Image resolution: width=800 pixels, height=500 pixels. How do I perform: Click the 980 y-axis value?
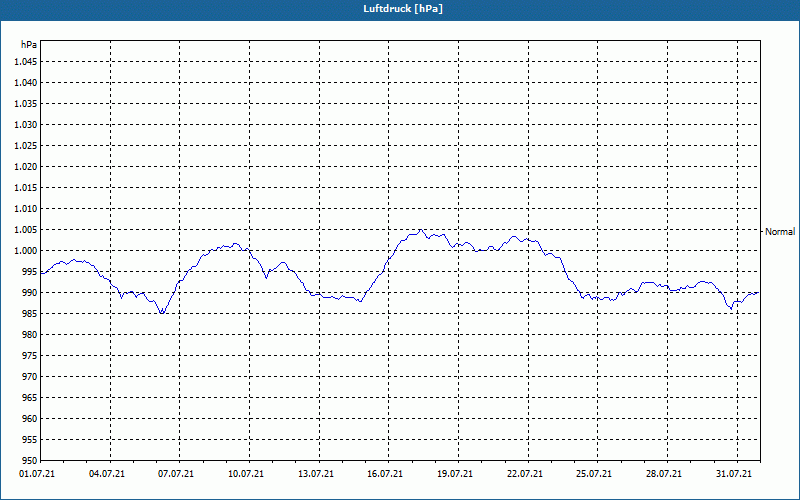coord(30,335)
